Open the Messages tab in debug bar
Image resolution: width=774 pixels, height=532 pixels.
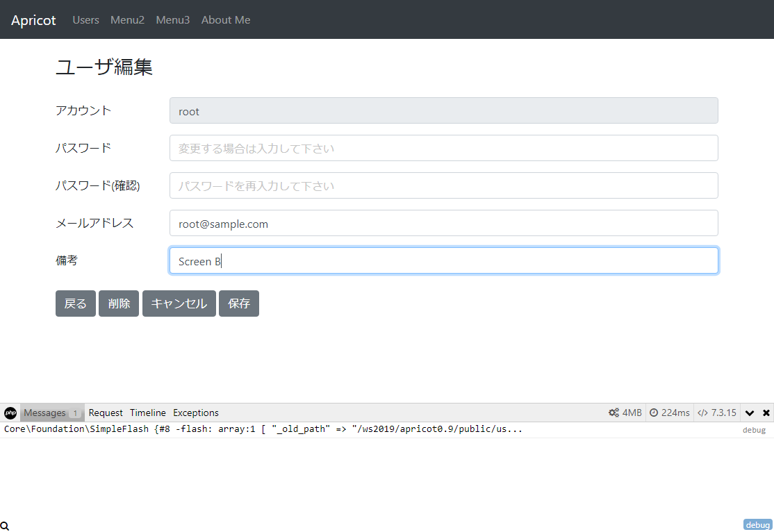45,413
